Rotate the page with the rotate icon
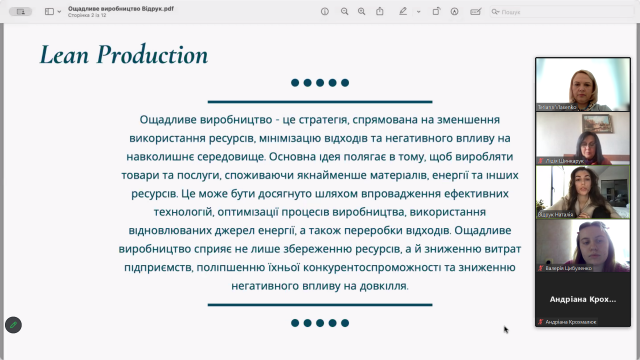Viewport: 640px width, 360px height. tap(436, 11)
